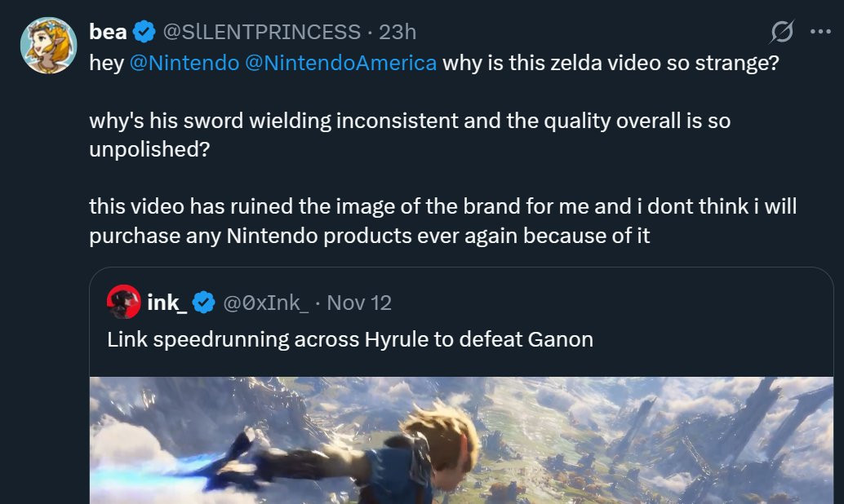Click the ink_ display name

pos(168,303)
